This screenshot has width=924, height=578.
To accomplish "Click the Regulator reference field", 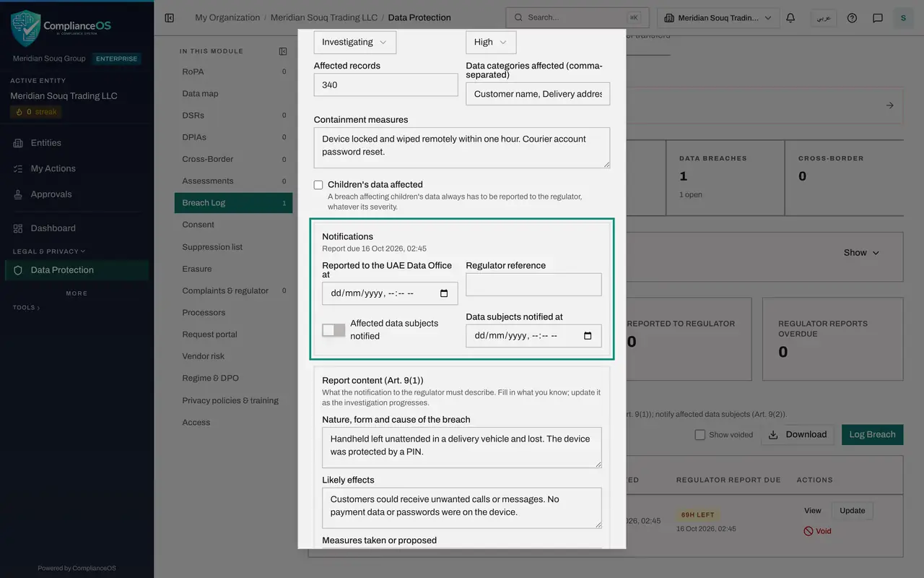I will [533, 285].
